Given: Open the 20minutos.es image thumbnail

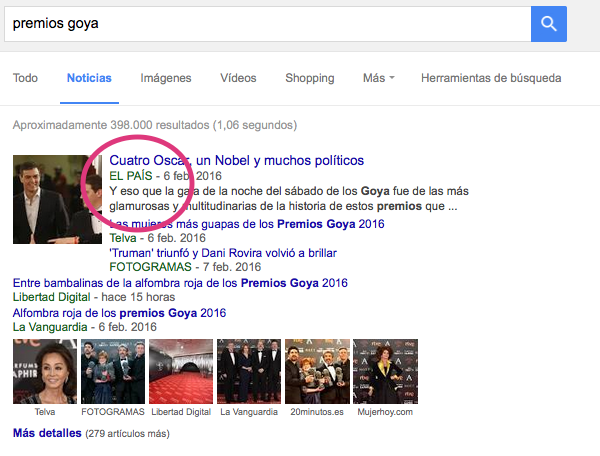Looking at the screenshot, I should click(317, 371).
